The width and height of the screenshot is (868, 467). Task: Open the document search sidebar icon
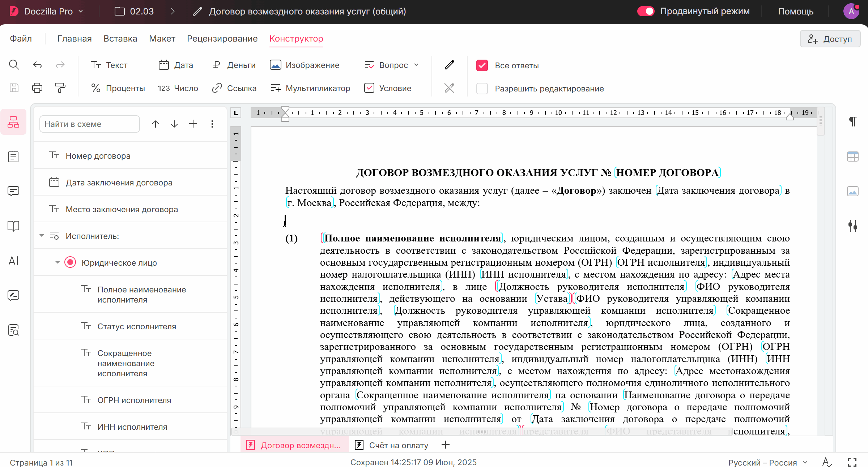[13, 330]
